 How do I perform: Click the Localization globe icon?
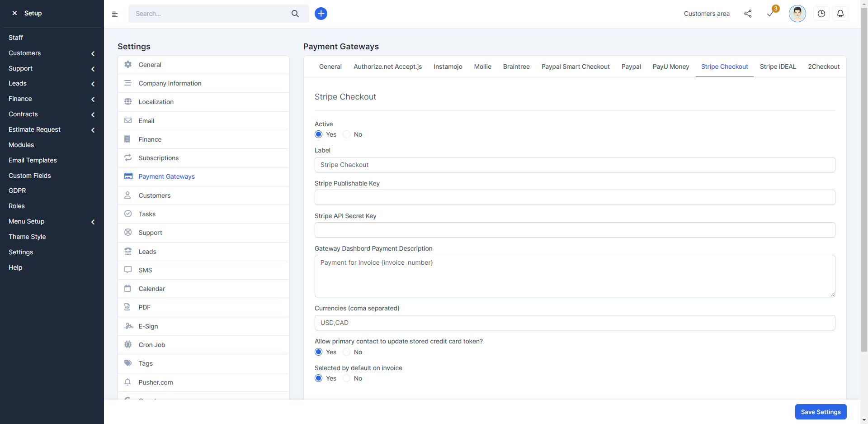(x=128, y=102)
